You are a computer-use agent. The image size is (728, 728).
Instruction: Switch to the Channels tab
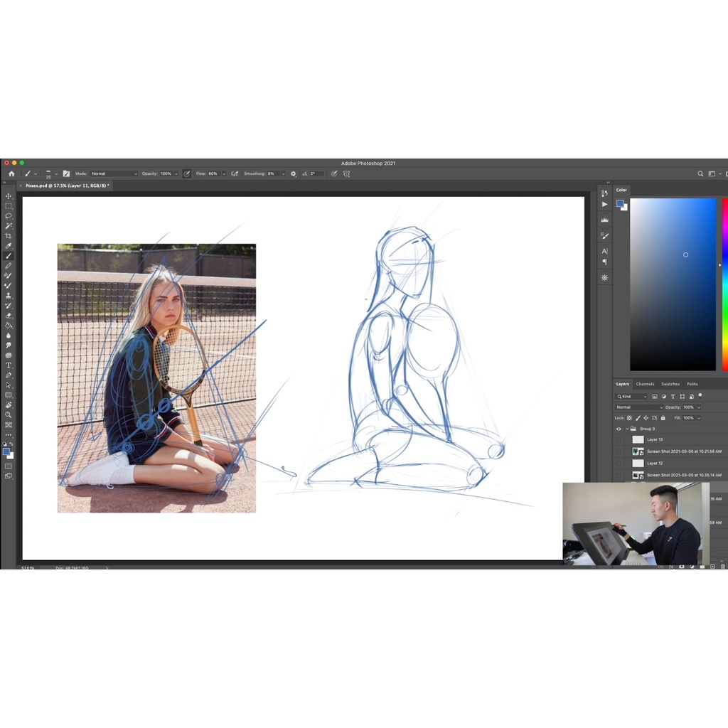tap(645, 384)
